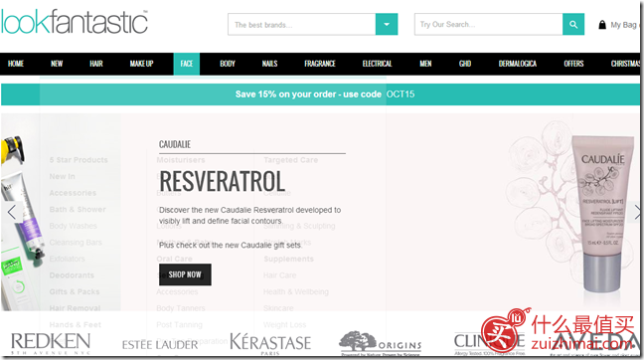
Task: Click the RESVERATROL headline
Action: point(222,181)
